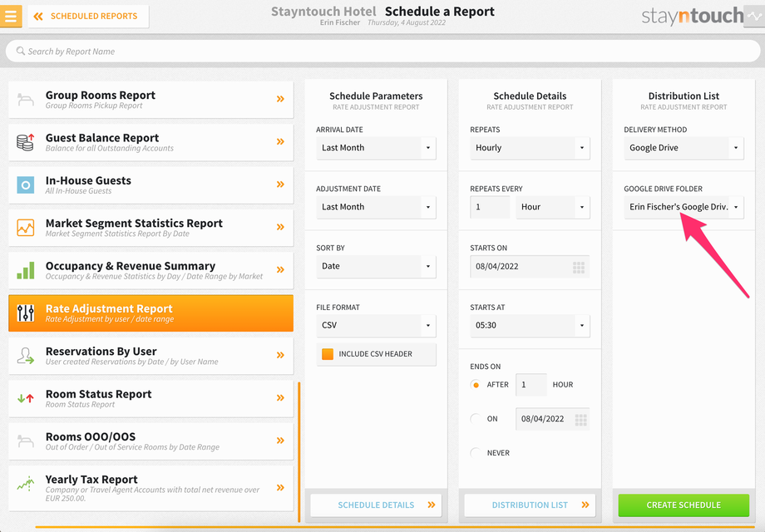Go back to Scheduled Reports
The width and height of the screenshot is (765, 532).
point(88,16)
